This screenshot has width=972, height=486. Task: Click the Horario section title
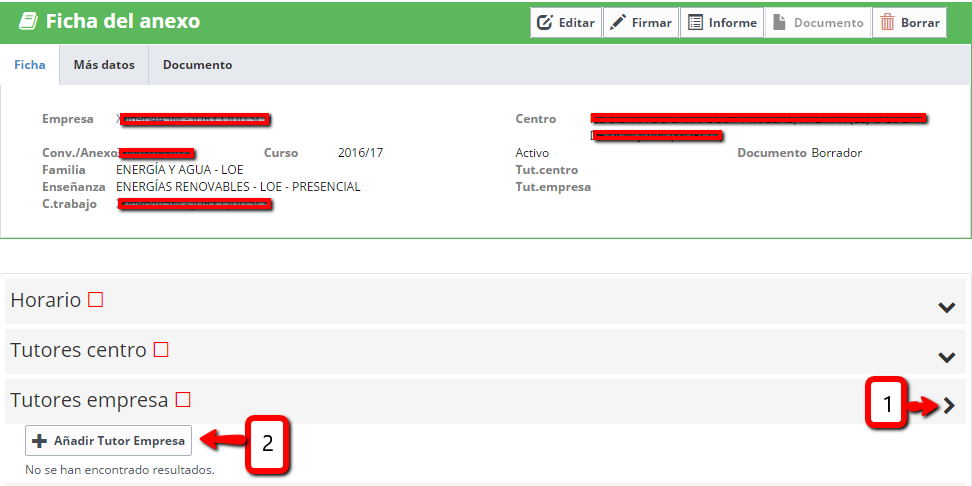45,300
